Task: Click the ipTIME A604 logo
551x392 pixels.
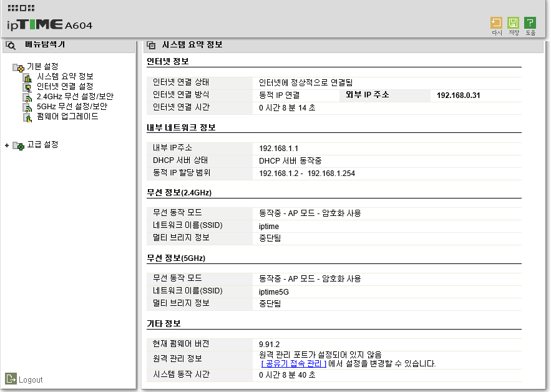Action: click(49, 24)
